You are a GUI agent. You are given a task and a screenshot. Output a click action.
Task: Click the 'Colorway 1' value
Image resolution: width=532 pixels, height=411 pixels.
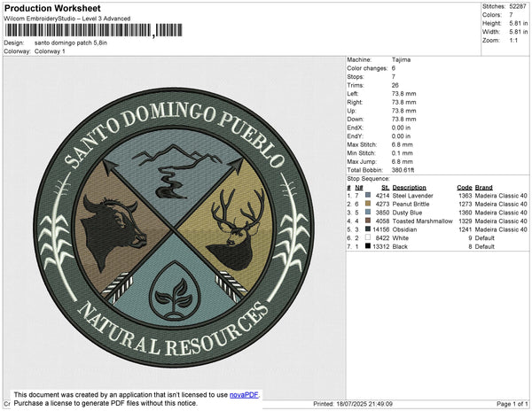[50, 51]
